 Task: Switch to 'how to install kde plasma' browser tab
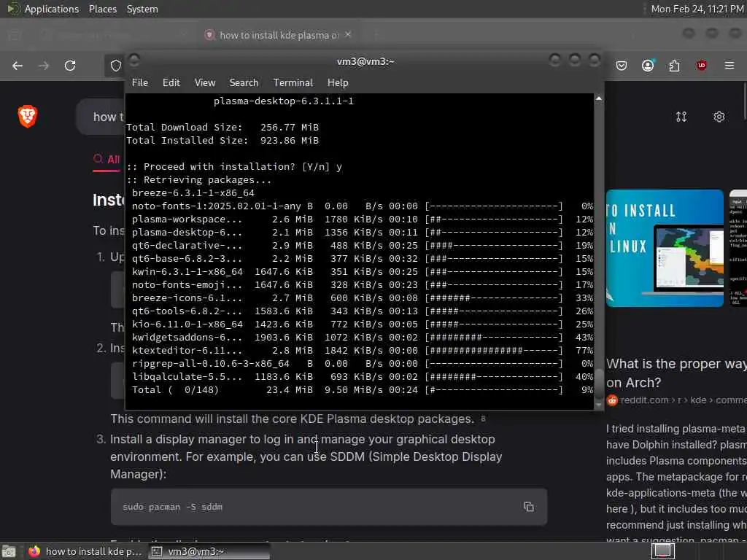coord(278,35)
